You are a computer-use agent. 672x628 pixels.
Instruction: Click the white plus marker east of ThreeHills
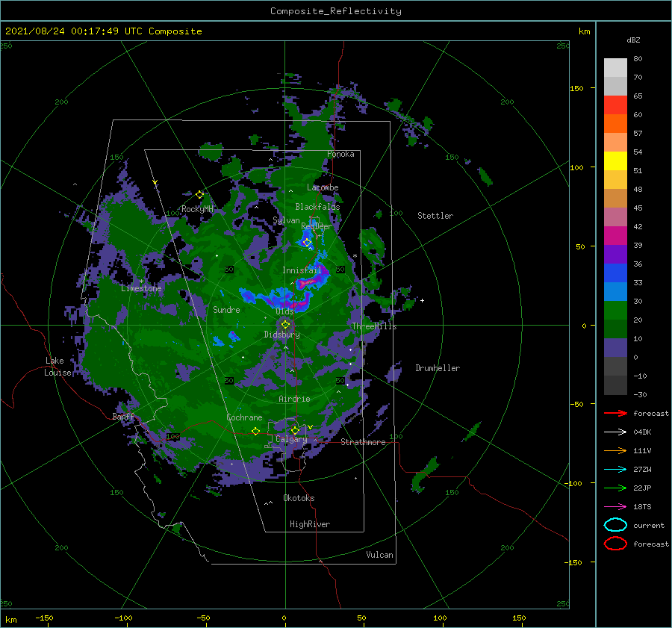[422, 300]
